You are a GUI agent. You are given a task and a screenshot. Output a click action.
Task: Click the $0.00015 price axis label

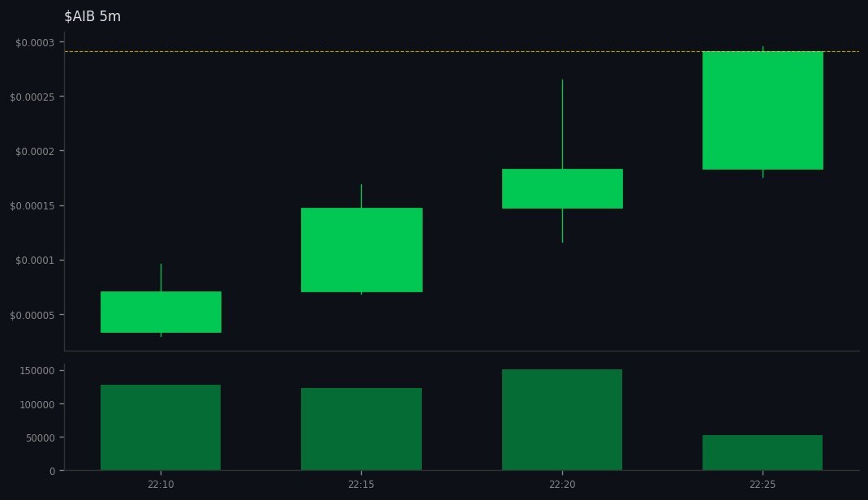pos(32,205)
